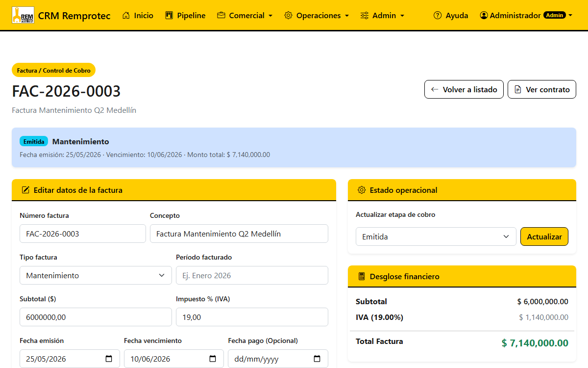Open calendar picker for Fecha pago

pos(317,359)
